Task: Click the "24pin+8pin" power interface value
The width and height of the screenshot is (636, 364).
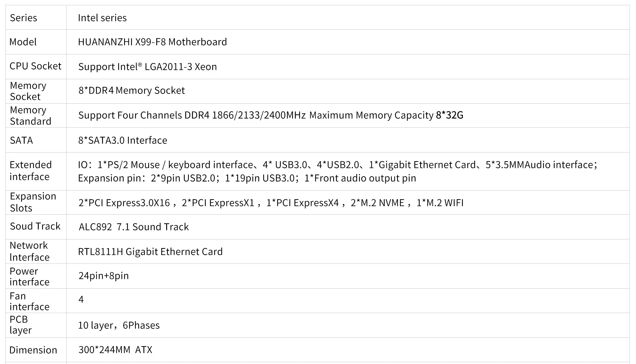Action: [103, 276]
